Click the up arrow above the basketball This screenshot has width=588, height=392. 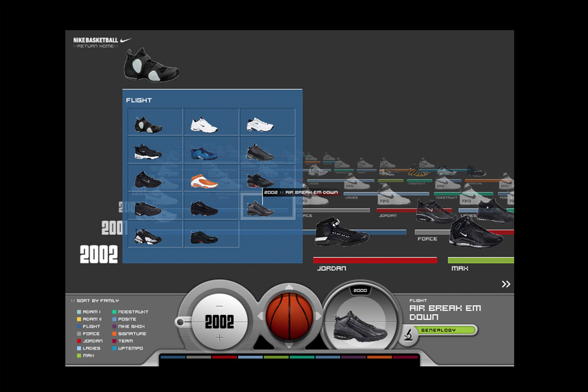(x=289, y=287)
